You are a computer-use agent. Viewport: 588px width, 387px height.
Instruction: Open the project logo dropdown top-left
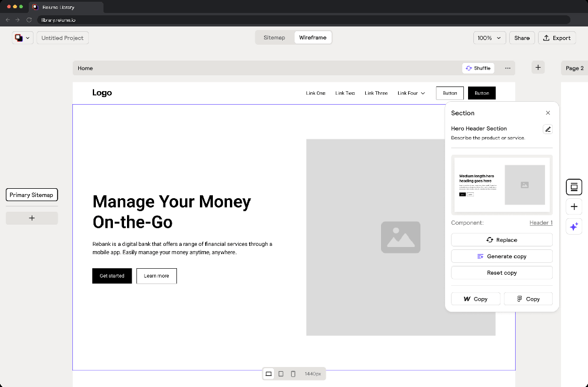click(22, 38)
